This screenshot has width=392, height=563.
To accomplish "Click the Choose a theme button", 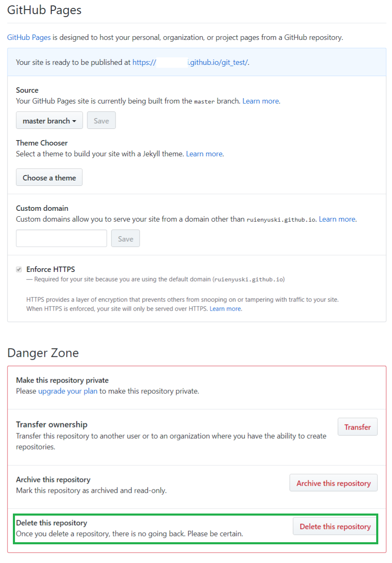I will click(x=49, y=178).
